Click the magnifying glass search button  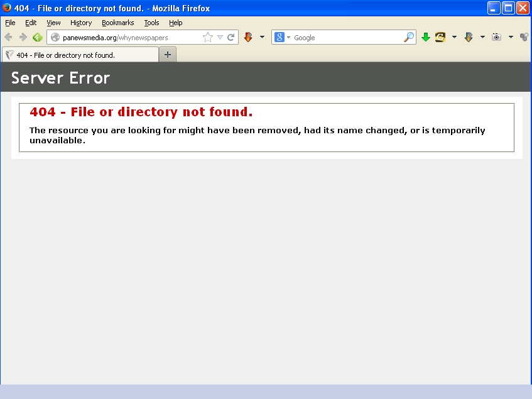click(x=409, y=37)
